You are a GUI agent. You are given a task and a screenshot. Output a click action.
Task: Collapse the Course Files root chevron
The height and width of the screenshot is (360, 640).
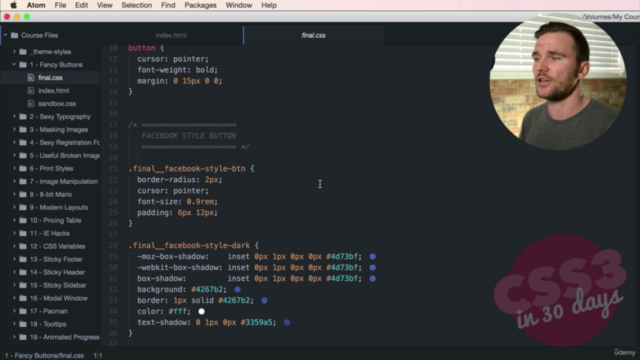coord(5,36)
